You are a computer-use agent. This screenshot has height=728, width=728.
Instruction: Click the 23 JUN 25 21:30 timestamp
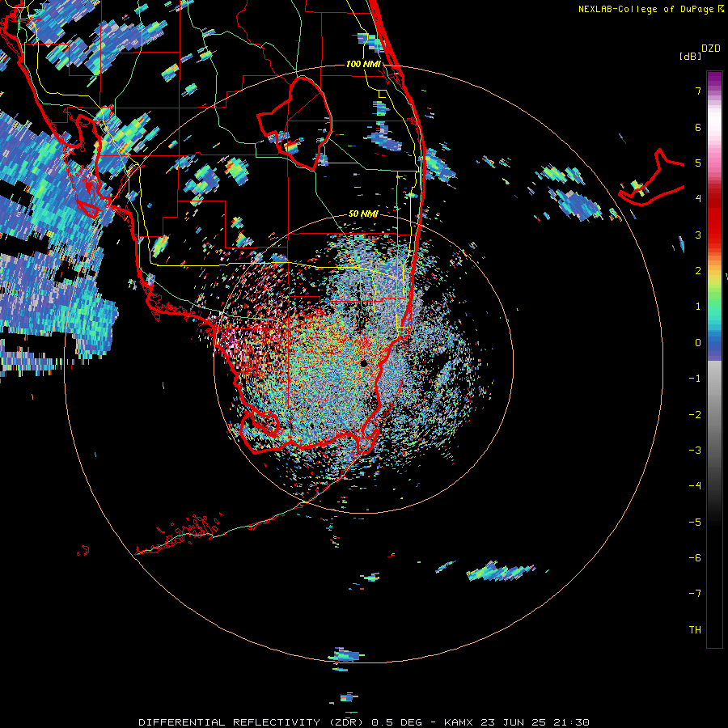pyautogui.click(x=534, y=722)
